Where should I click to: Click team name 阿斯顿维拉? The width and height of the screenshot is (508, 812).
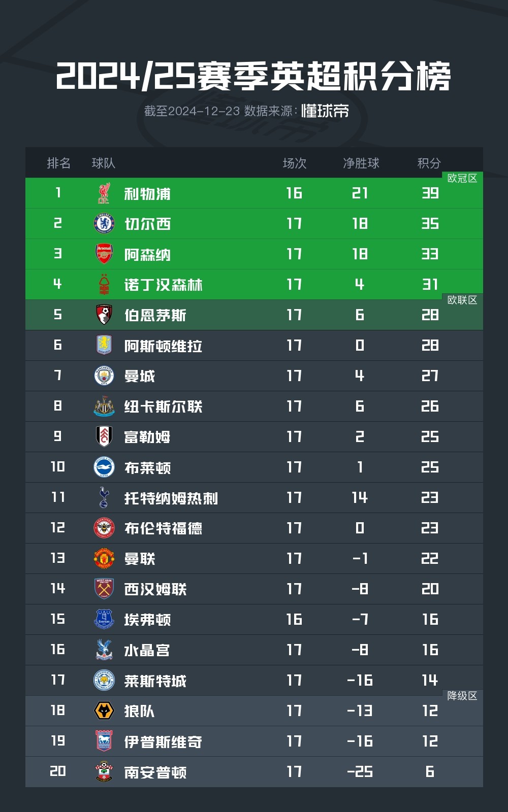pos(163,346)
